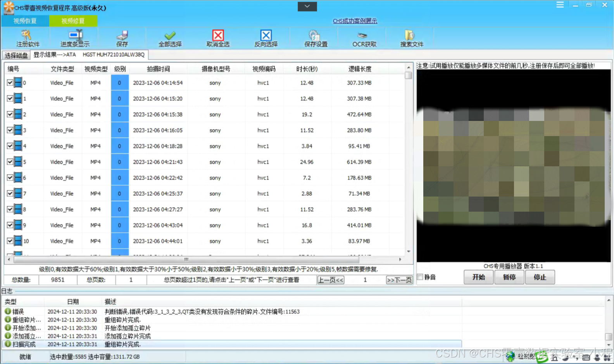Viewport: 614px width, 364px height.
Task: Open the hamburger menu in title bar
Action: coord(560,5)
